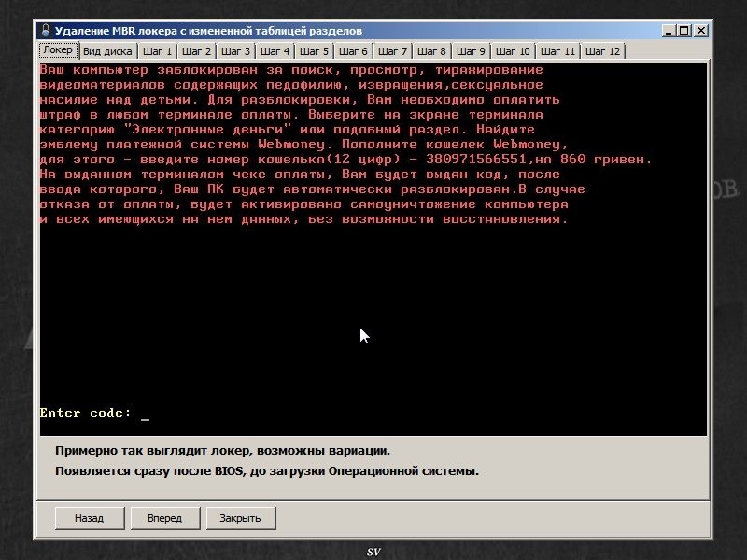
Task: Switch to the Шаг 1 tab
Action: pos(157,51)
